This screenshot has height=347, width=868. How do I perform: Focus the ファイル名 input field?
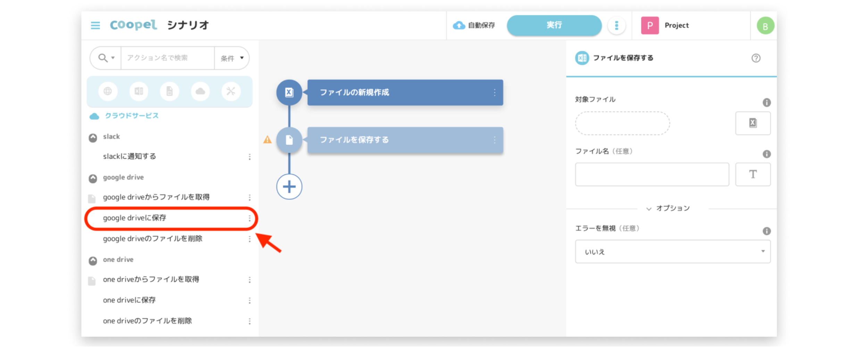click(652, 174)
